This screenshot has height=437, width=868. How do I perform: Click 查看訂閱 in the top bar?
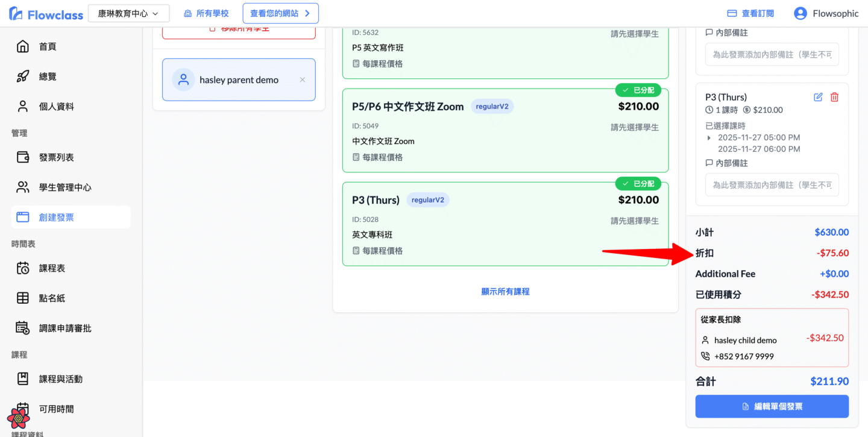[x=750, y=13]
